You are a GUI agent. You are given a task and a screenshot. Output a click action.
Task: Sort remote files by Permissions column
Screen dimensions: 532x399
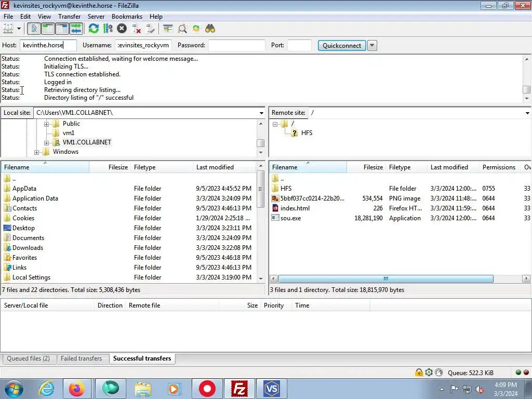tap(499, 167)
